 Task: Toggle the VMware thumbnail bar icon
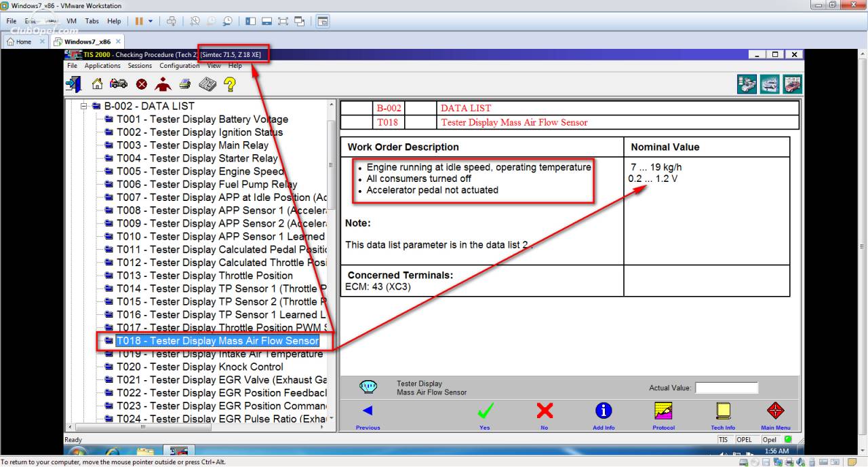(267, 21)
